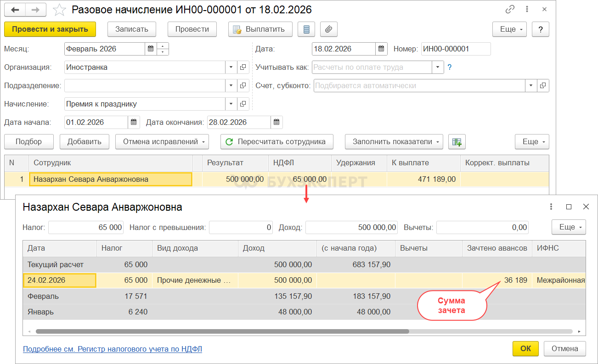Click horizontal scrollbar in tax table
The width and height of the screenshot is (598, 364).
tap(222, 331)
